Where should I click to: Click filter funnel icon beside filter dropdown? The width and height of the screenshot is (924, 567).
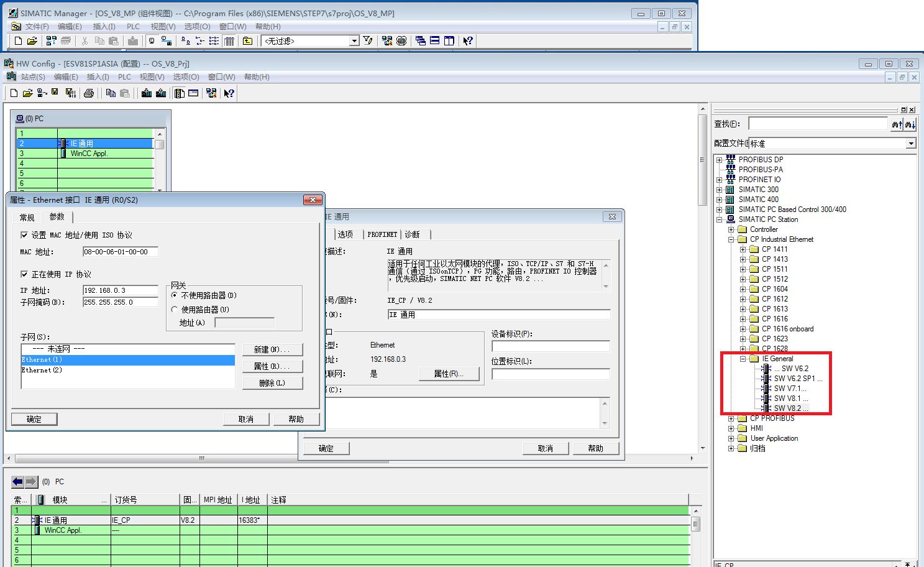(368, 41)
